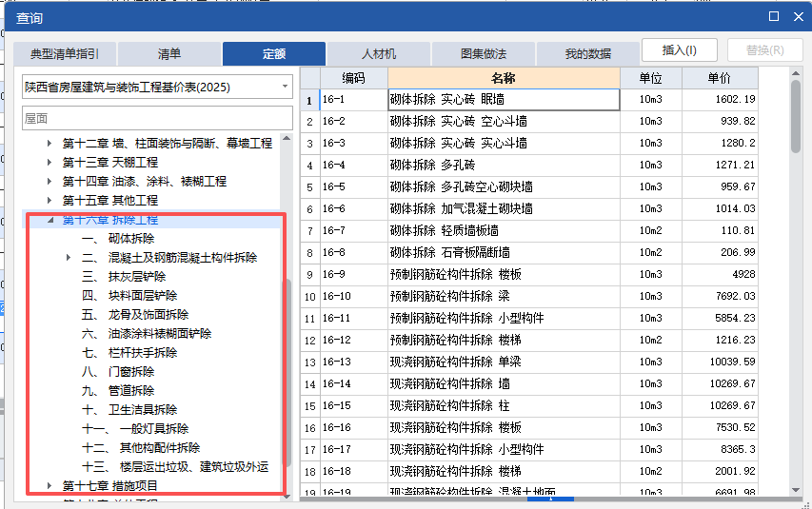Expand the 第十七章 措施项目 node
This screenshot has height=509, width=812.
click(50, 486)
